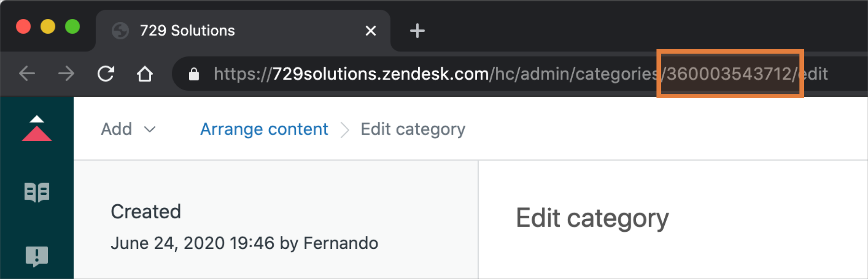
Task: Open a new browser tab
Action: (417, 31)
